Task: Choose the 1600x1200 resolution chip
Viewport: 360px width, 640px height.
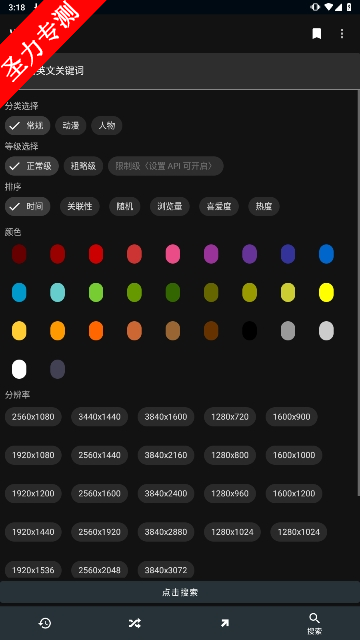Action: click(x=294, y=493)
